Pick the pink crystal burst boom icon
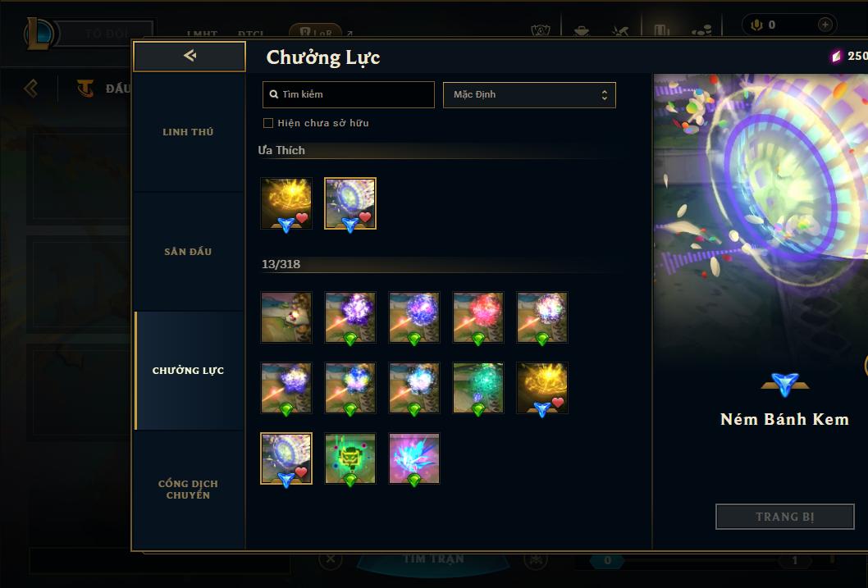Viewport: 868px width, 588px height. (x=414, y=458)
